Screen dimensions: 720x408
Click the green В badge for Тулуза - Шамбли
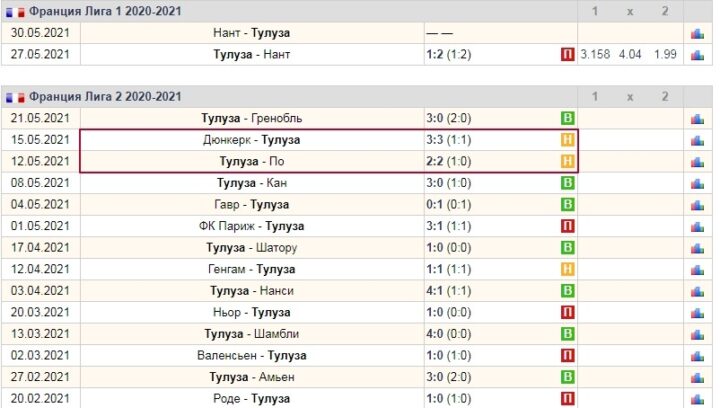pos(568,334)
